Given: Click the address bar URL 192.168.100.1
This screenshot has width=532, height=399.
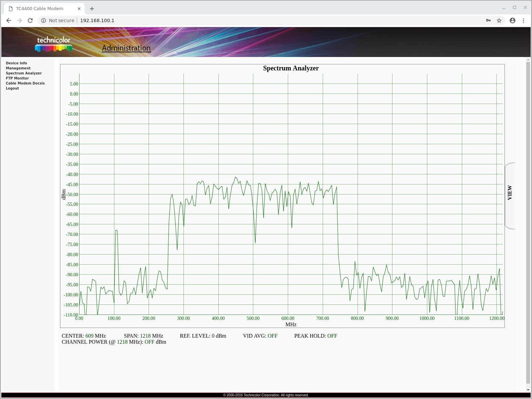Looking at the screenshot, I should point(97,20).
